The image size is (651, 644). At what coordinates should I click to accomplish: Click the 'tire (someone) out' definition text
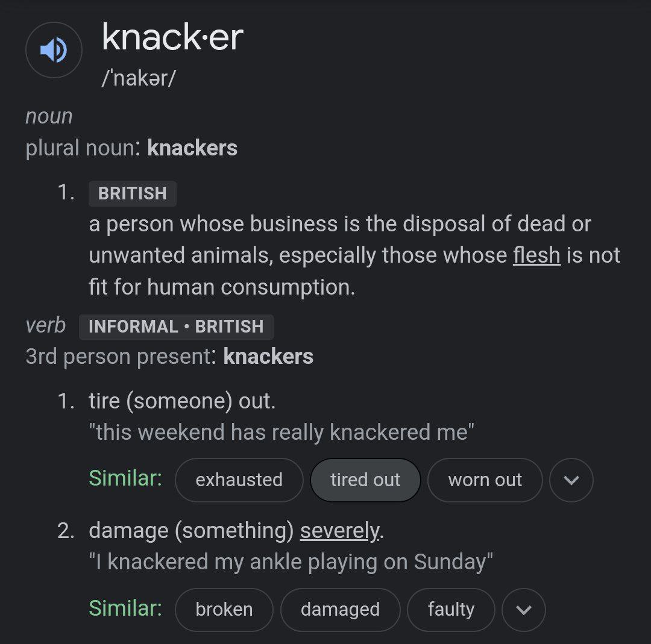click(x=182, y=401)
